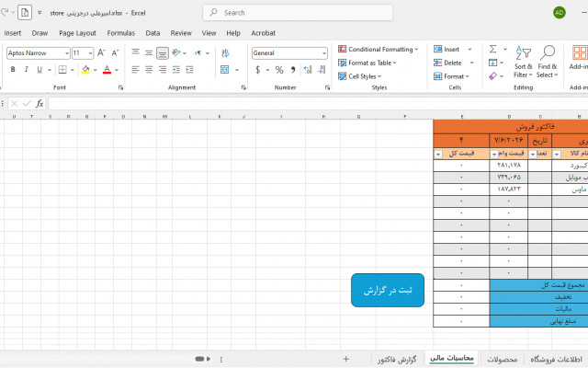Switch to the محصولات sheet
588x368 pixels.
[x=503, y=360]
